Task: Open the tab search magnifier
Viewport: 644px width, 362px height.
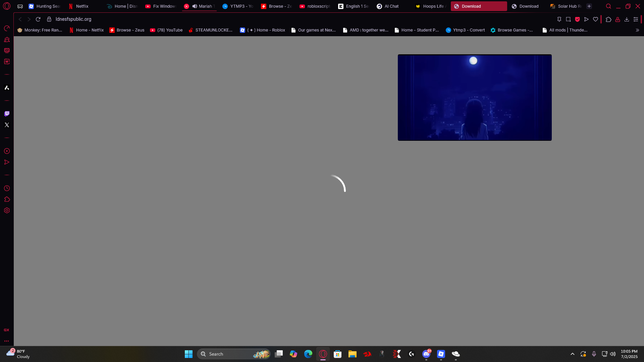Action: coord(608,6)
